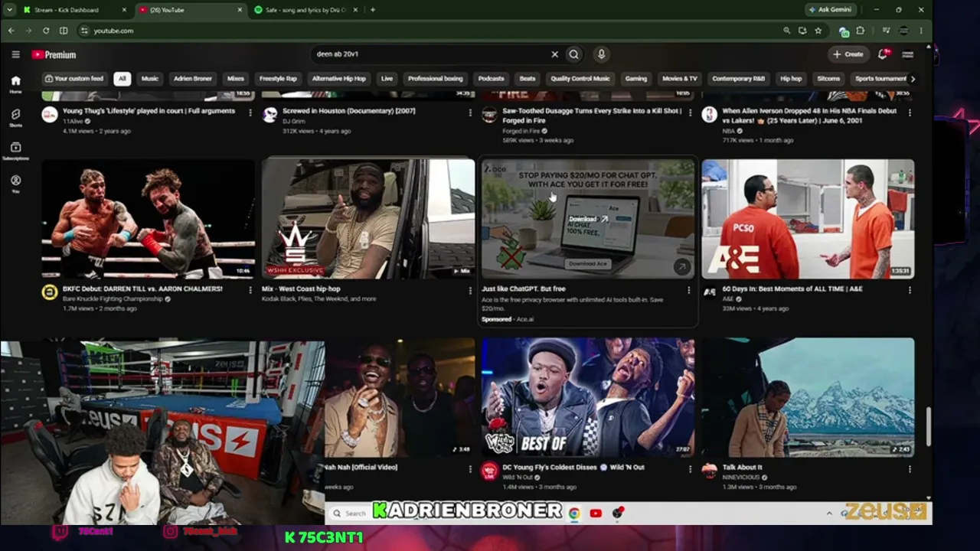Open options menu for Just like ChatGPT ad
The width and height of the screenshot is (980, 551).
click(x=689, y=290)
